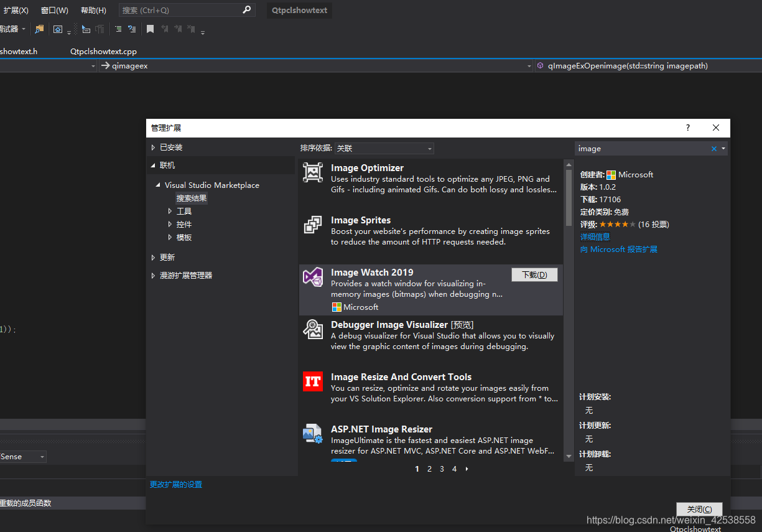Image resolution: width=762 pixels, height=532 pixels.
Task: Switch to the Qtpclshowtext.cpp tab
Action: pos(103,52)
